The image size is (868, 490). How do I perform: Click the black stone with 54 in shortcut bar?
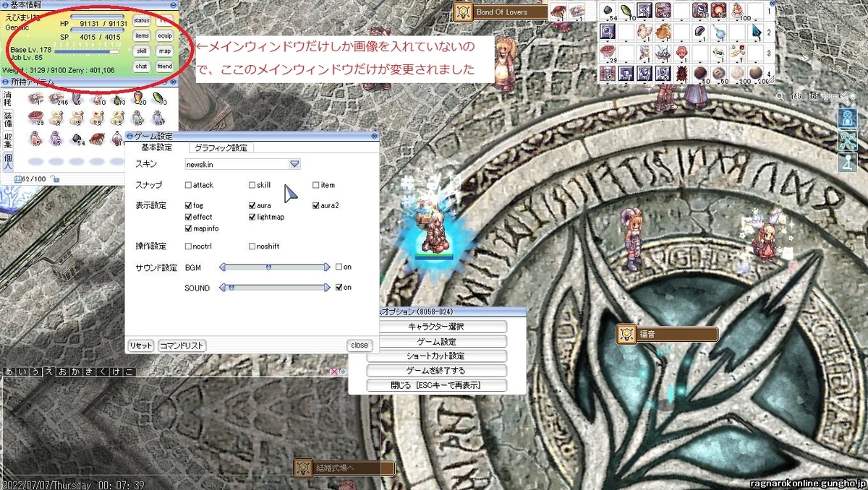pos(608,10)
